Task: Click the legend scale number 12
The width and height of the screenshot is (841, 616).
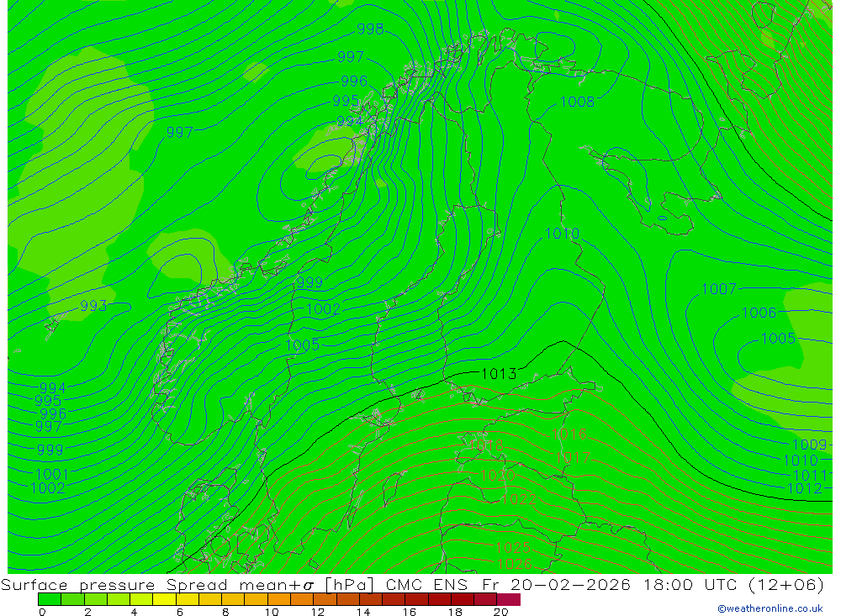Action: [x=318, y=612]
